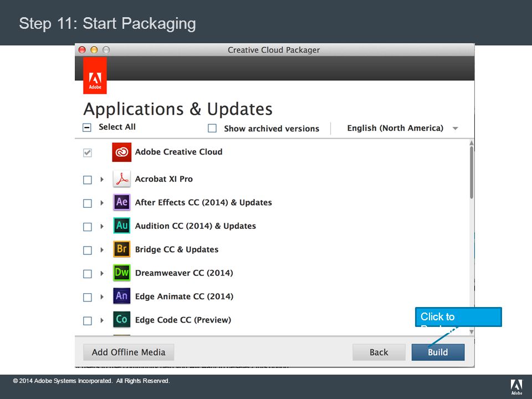
Task: Toggle the Adobe Creative Cloud checkbox
Action: pyautogui.click(x=87, y=153)
